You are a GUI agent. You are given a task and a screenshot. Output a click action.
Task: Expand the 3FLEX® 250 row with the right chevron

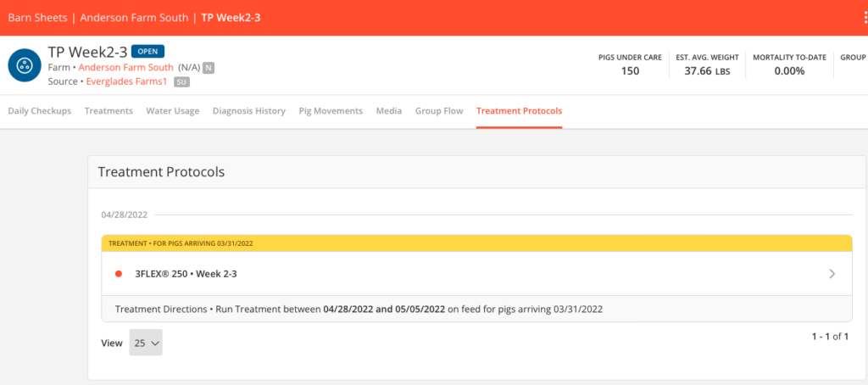(x=832, y=274)
